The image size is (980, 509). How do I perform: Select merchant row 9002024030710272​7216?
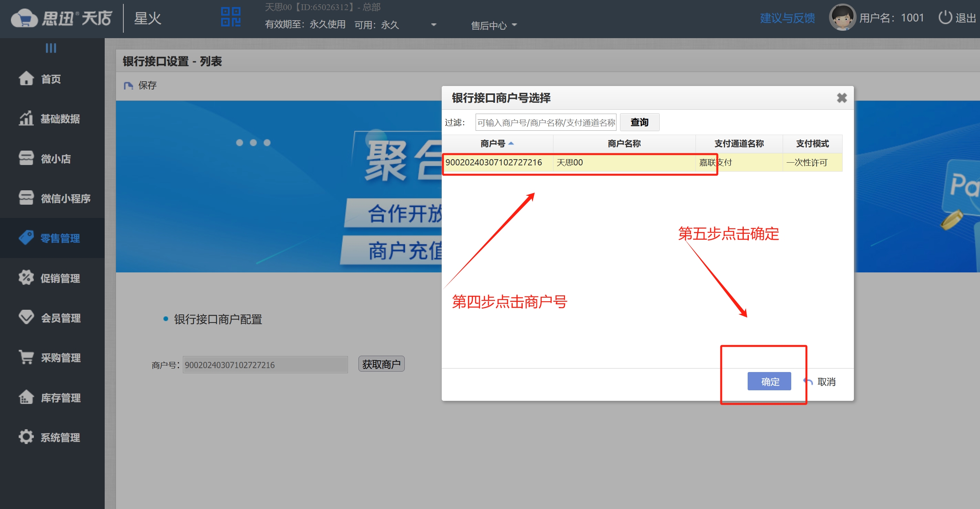click(494, 162)
